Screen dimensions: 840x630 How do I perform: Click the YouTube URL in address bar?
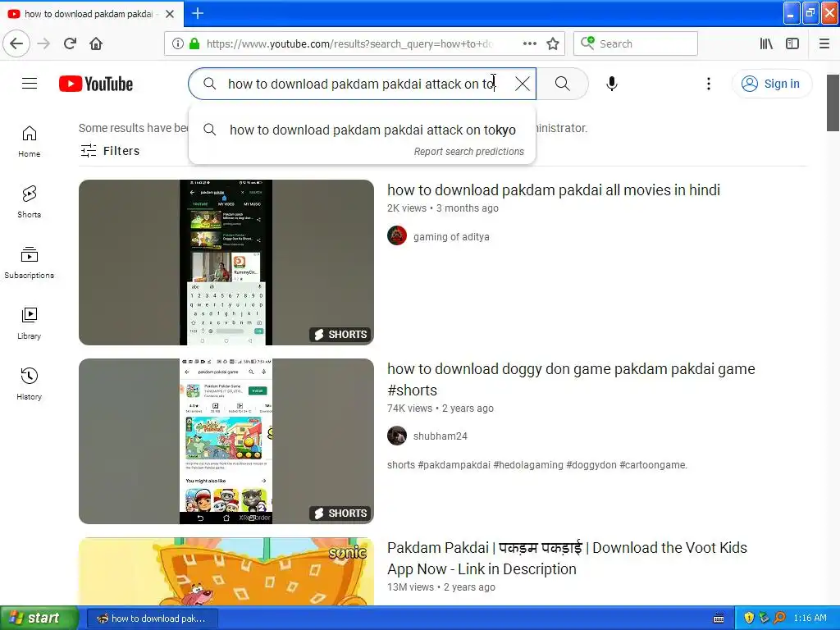(349, 43)
